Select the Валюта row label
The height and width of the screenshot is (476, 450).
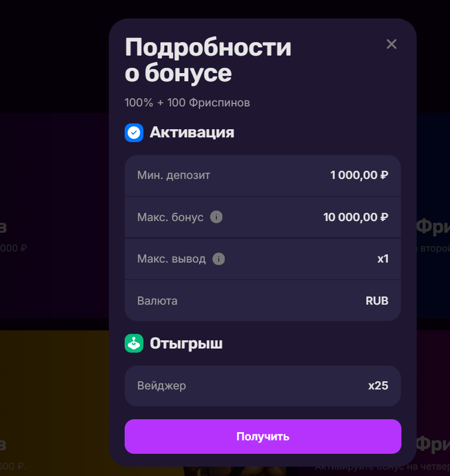tap(157, 301)
